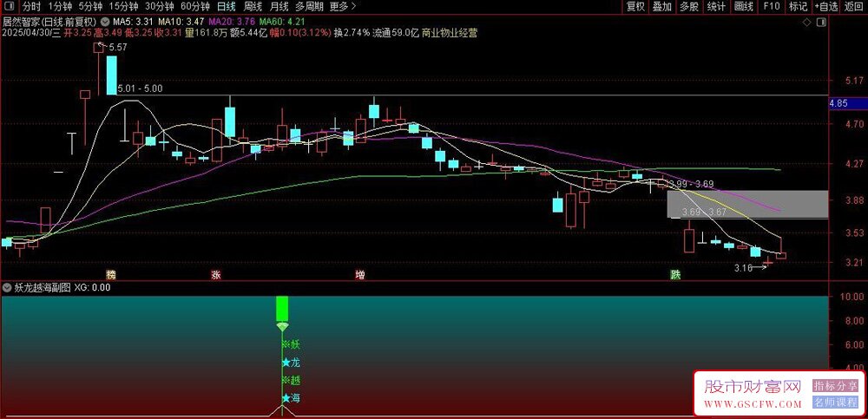
Task: Select the 15分钟 period tab
Action: pos(123,7)
